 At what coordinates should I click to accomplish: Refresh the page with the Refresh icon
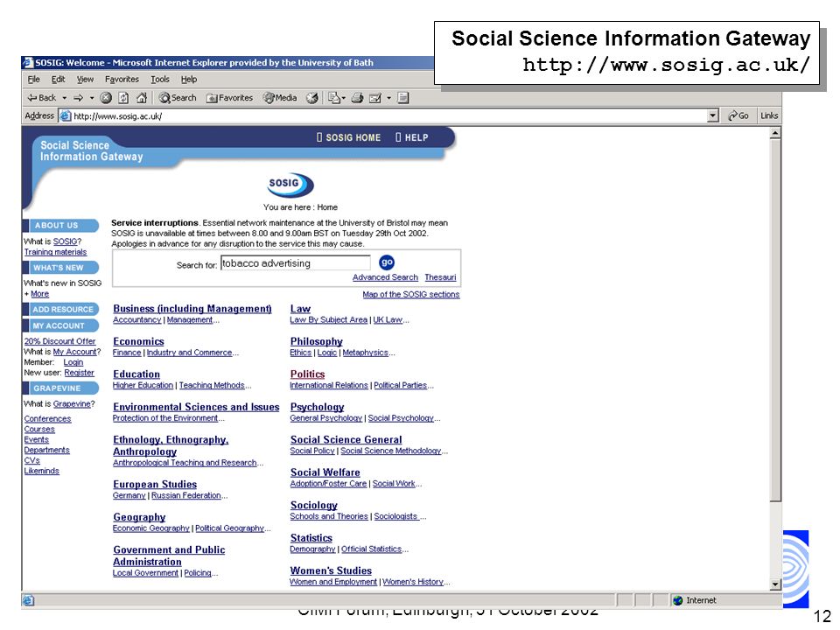pyautogui.click(x=123, y=97)
